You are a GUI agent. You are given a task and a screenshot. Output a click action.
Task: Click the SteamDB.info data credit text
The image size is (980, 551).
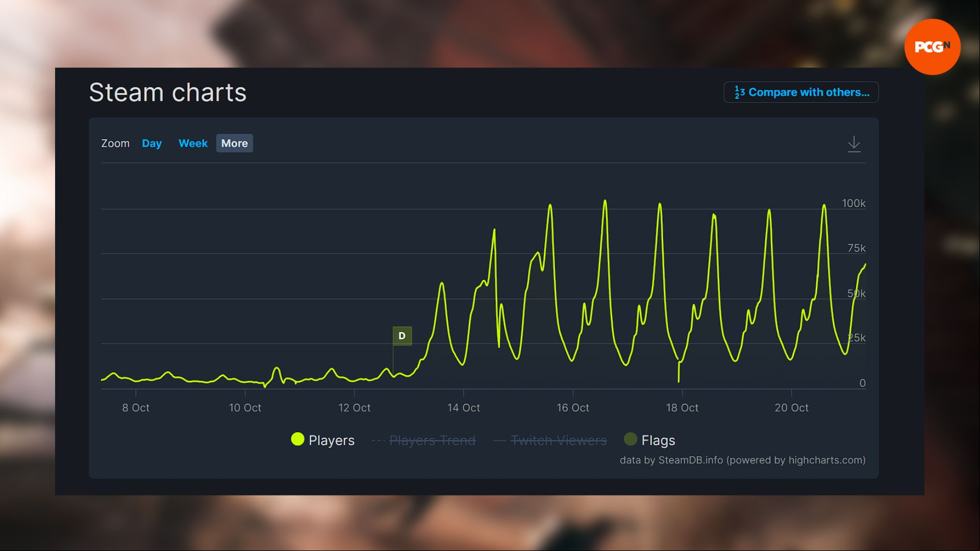(742, 460)
